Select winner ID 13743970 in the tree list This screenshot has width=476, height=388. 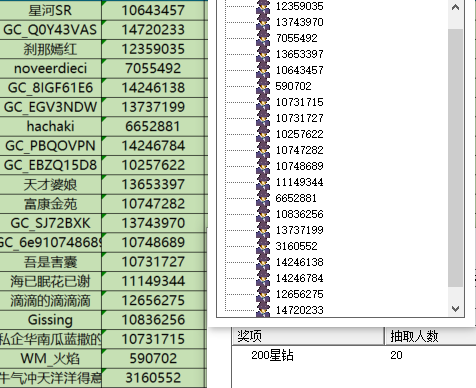point(299,22)
